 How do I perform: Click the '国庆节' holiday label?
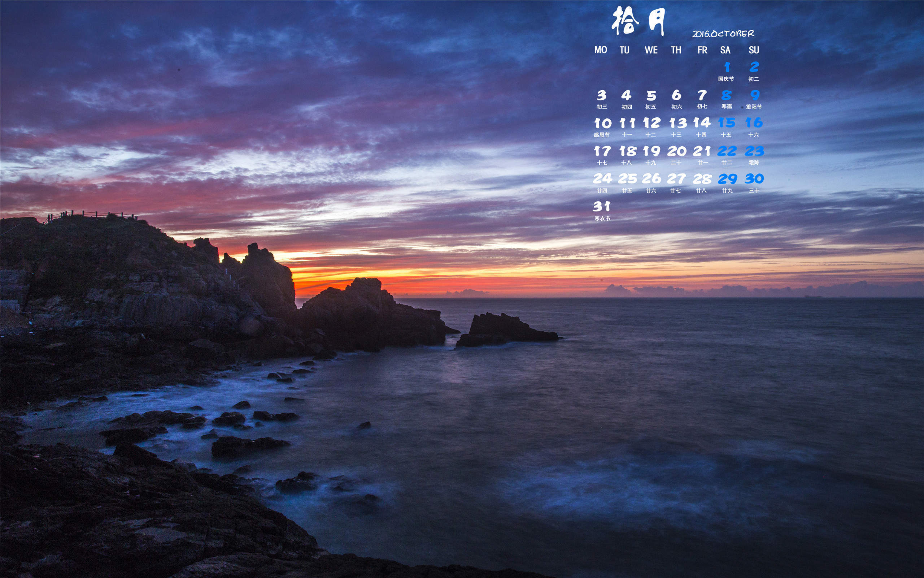click(726, 79)
